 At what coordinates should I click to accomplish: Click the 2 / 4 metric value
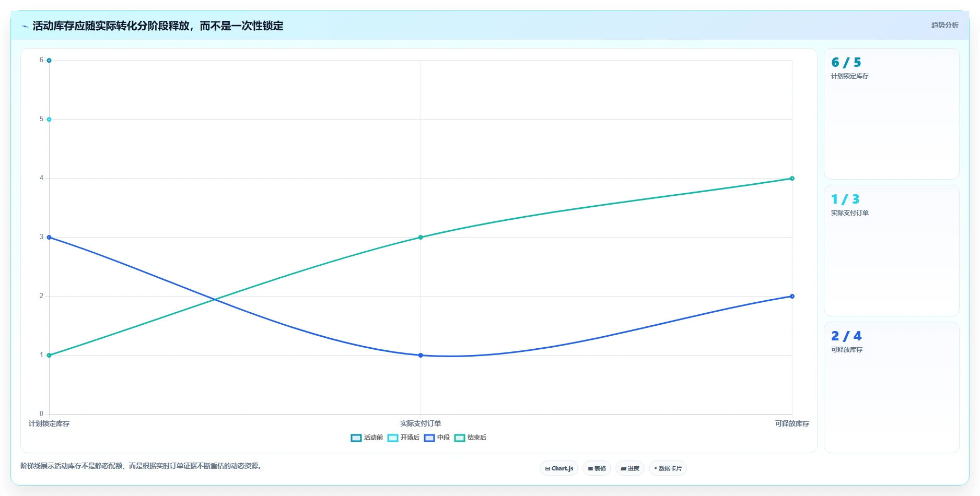846,336
